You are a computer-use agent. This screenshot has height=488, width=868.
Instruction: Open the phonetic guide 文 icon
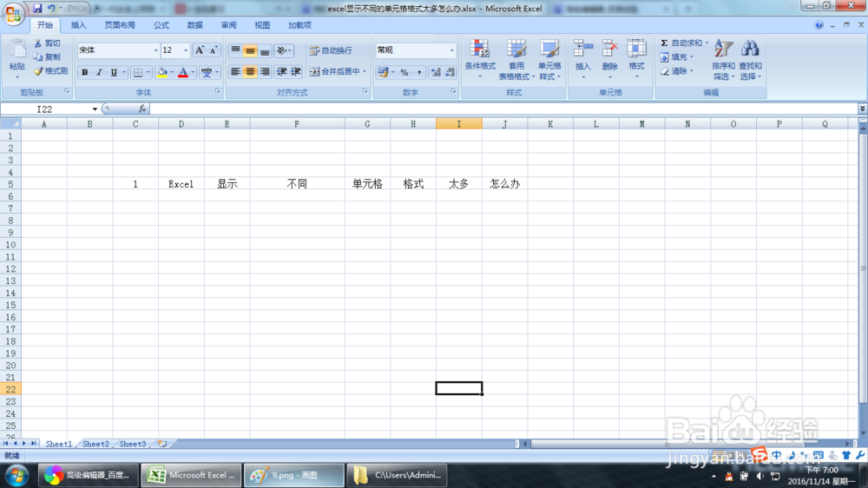[207, 73]
